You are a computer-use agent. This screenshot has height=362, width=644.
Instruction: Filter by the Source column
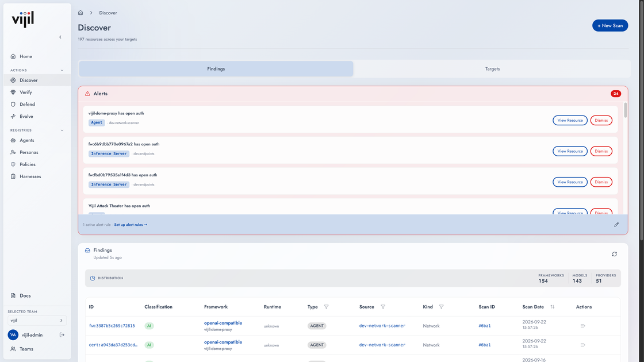(383, 307)
